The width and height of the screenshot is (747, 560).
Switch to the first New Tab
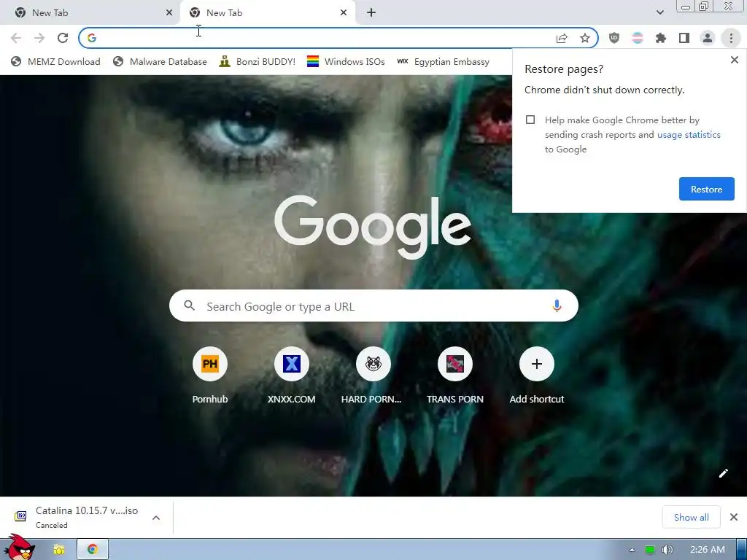(90, 13)
